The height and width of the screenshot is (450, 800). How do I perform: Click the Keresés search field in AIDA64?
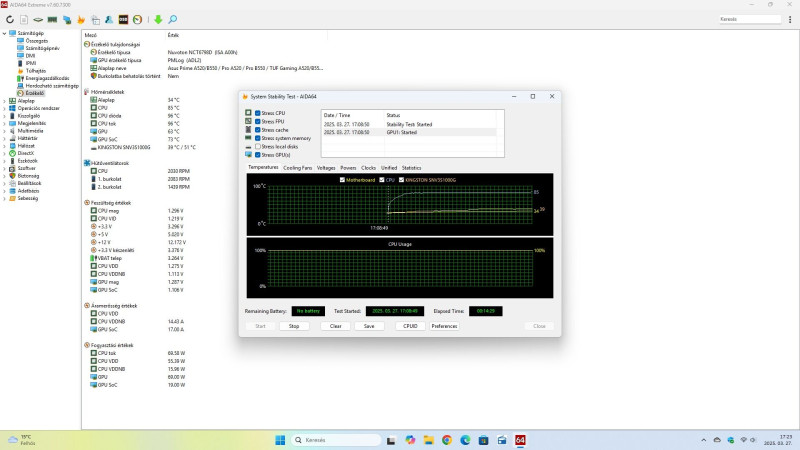click(x=749, y=19)
